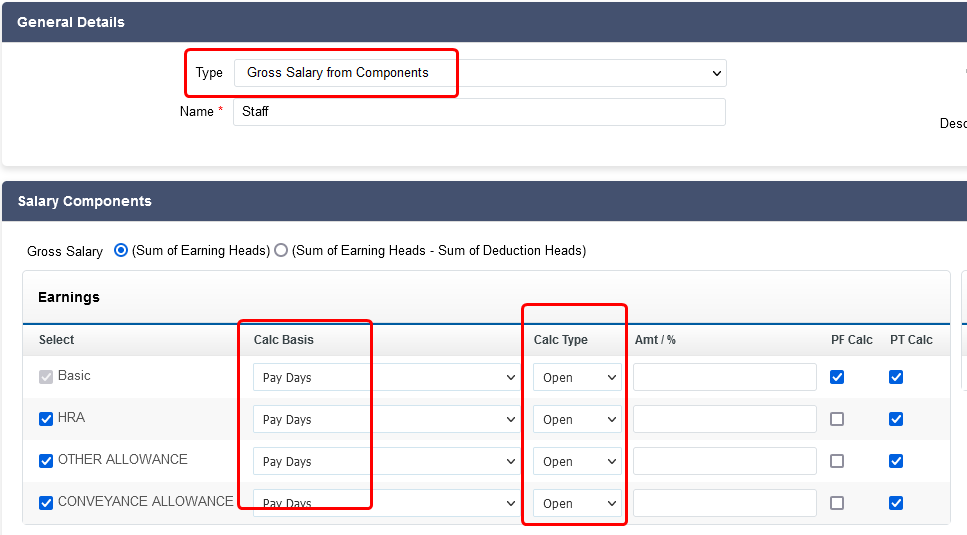
Task: Open Calc Basis dropdown for HRA
Action: tap(386, 419)
